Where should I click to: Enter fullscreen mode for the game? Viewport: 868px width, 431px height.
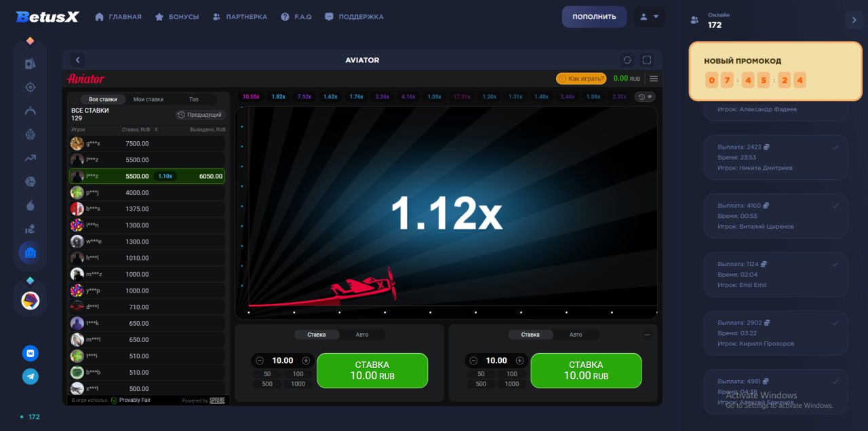coord(647,60)
